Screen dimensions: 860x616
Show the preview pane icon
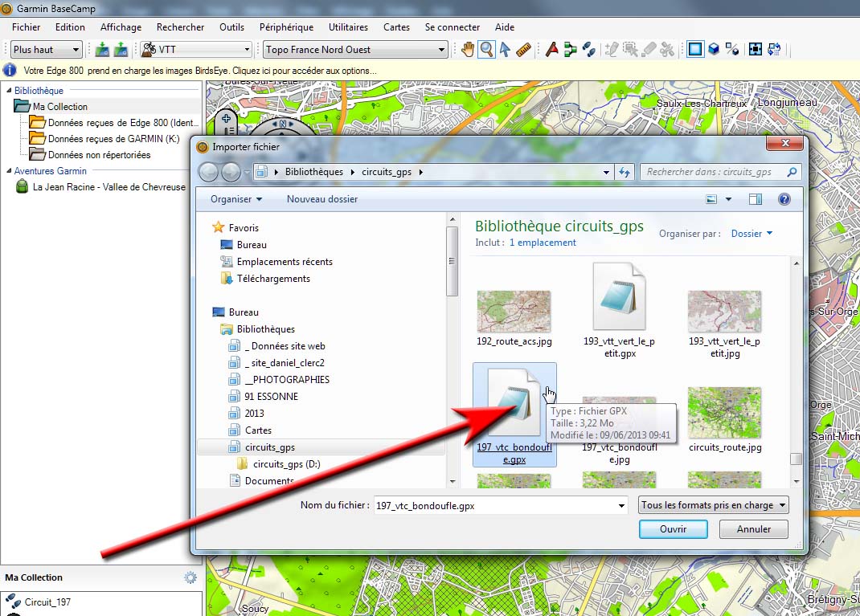[x=756, y=199]
